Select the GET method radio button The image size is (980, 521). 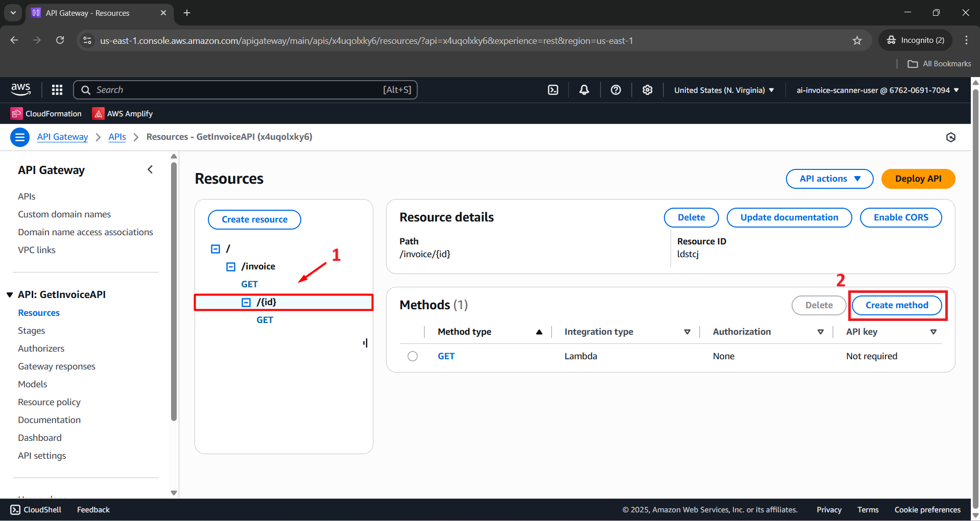point(413,356)
